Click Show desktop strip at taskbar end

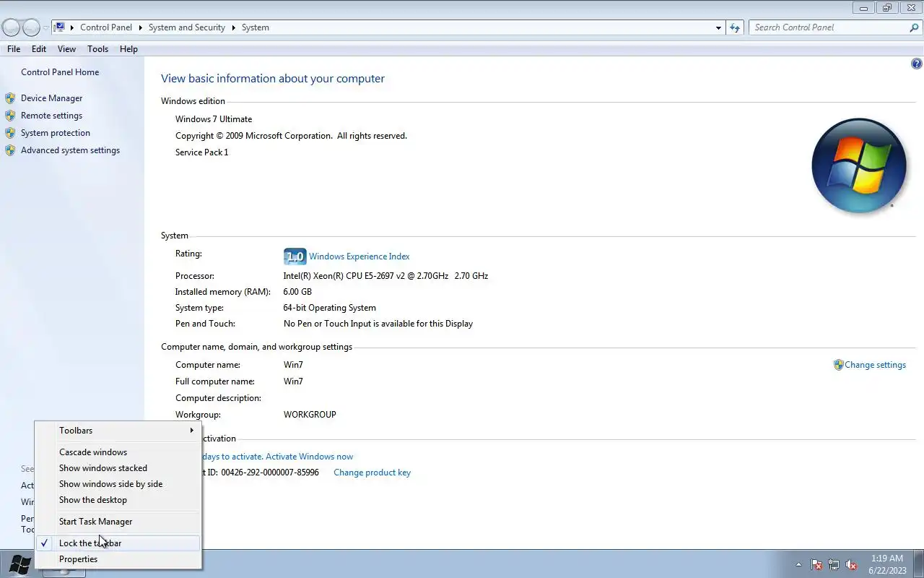tap(918, 564)
